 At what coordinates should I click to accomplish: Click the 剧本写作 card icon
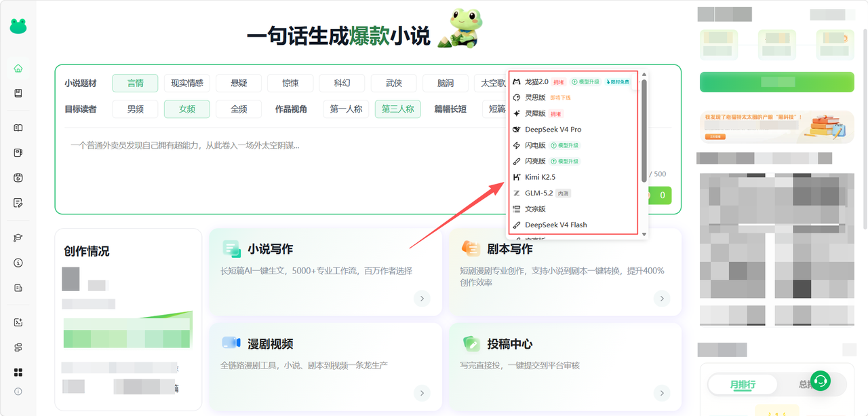[471, 248]
